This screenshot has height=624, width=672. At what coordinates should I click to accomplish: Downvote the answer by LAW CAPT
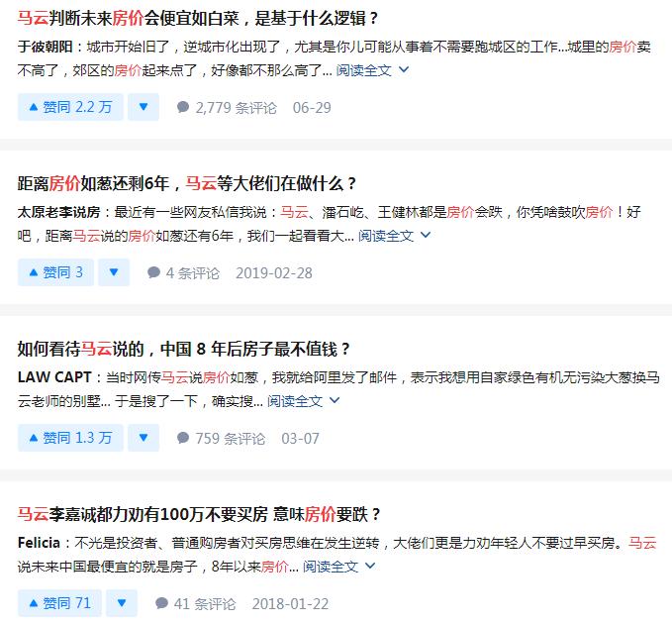(144, 438)
